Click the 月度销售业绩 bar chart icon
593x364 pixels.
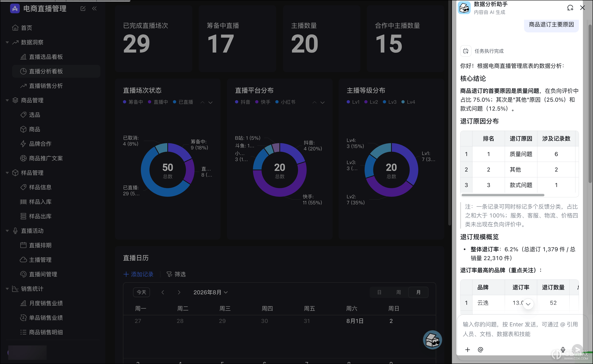click(23, 303)
